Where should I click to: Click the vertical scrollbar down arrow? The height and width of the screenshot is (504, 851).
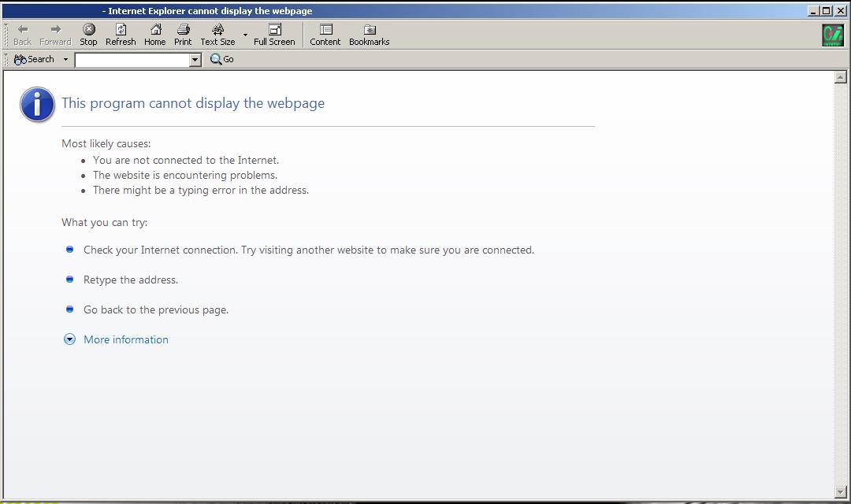(840, 492)
